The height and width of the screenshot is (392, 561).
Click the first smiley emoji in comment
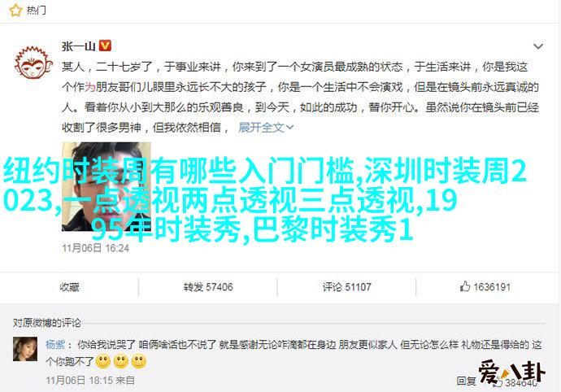click(x=103, y=362)
